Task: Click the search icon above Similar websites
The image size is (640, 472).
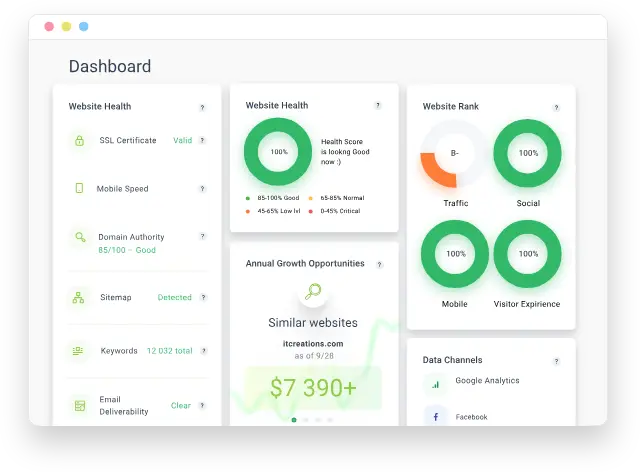Action: coord(313,292)
